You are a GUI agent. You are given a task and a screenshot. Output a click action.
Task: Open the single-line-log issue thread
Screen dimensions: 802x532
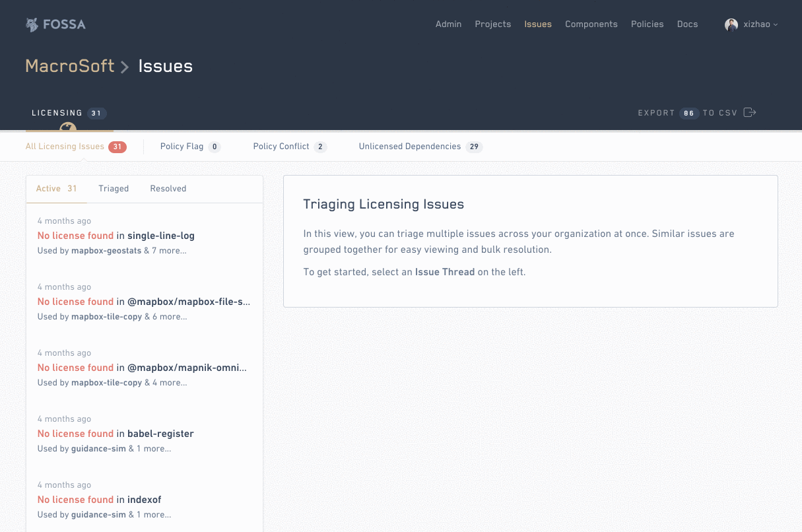click(145, 236)
